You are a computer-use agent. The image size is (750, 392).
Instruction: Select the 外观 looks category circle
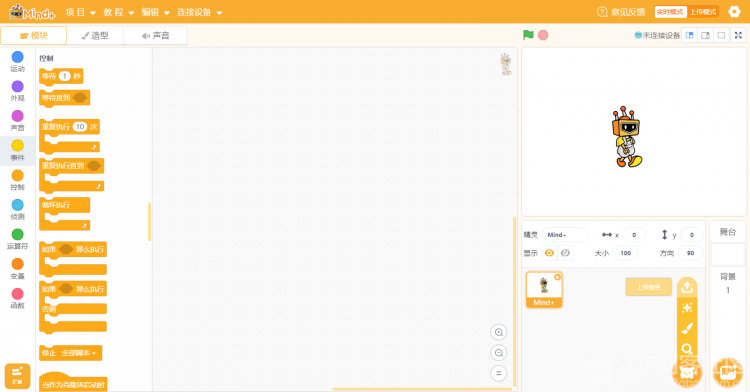coord(18,87)
